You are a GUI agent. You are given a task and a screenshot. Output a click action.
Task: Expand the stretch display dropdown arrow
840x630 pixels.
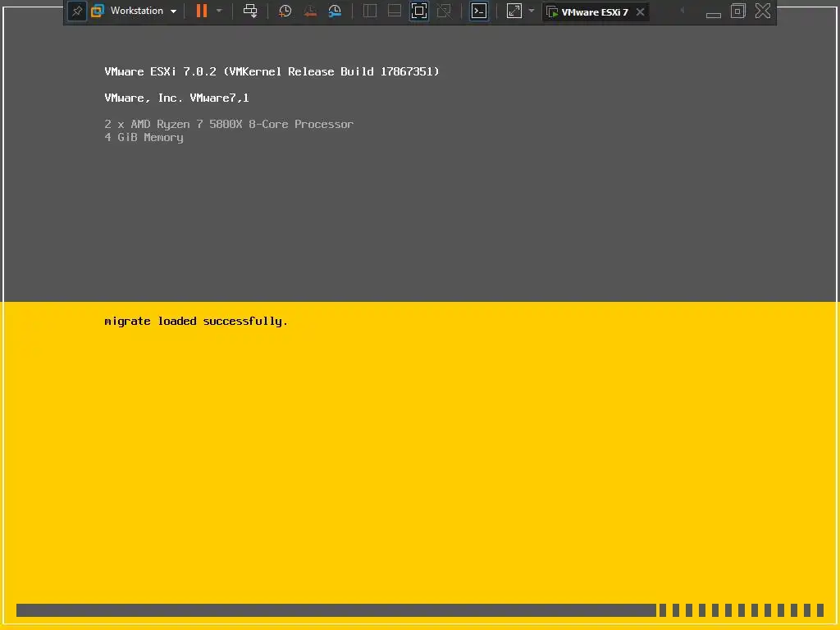(532, 11)
